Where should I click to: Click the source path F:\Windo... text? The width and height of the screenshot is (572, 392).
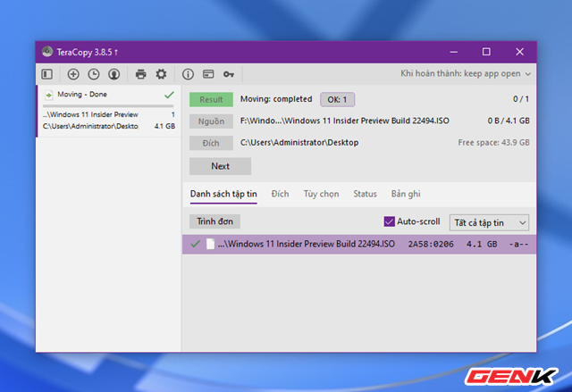click(x=345, y=121)
